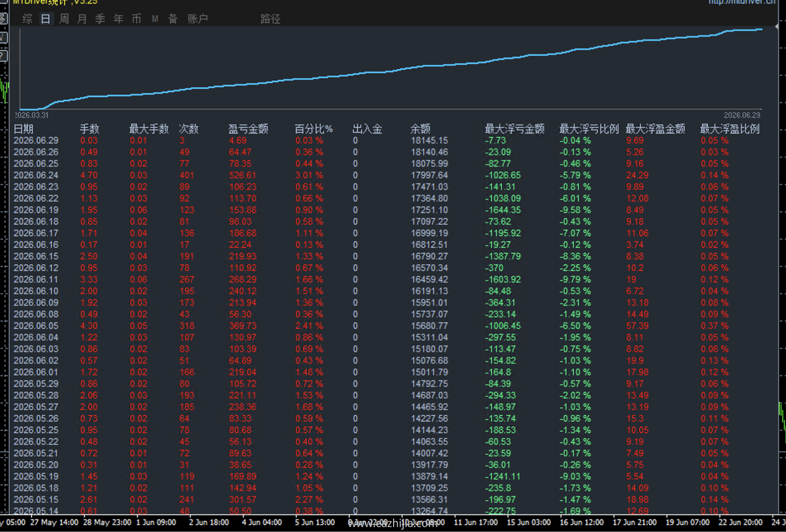
Task: Click the lots value 3.33
Action: click(89, 279)
